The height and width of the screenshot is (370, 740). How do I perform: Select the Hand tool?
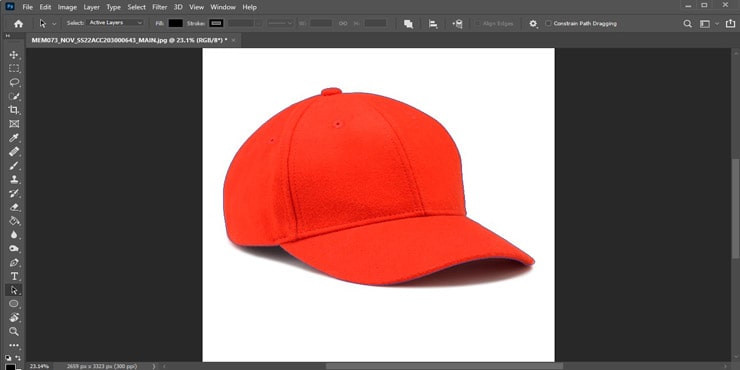(14, 317)
